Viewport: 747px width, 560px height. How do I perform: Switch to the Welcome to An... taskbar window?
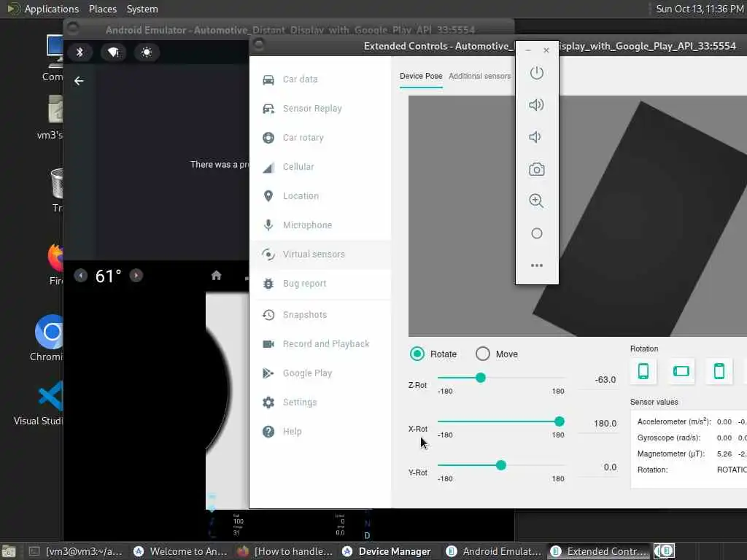(x=181, y=551)
